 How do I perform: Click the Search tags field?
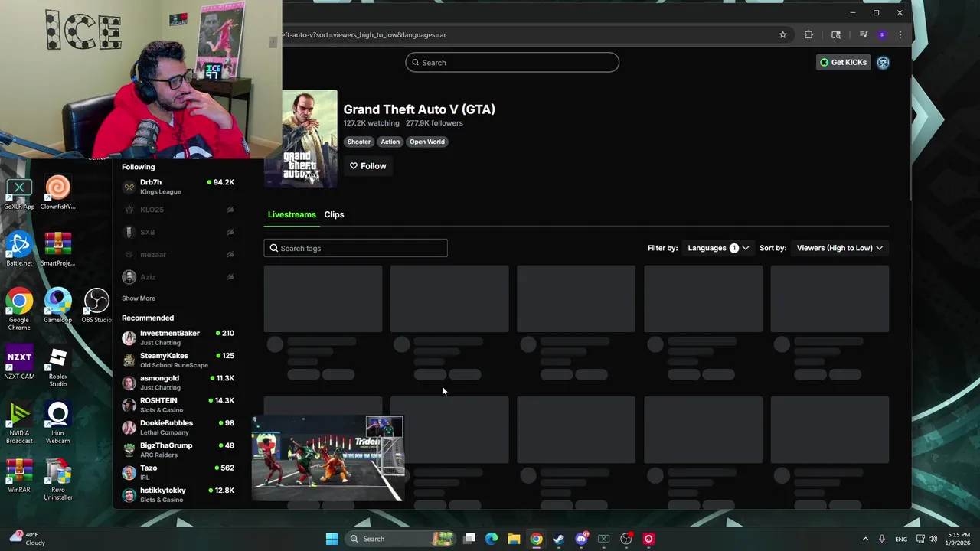[x=355, y=248]
